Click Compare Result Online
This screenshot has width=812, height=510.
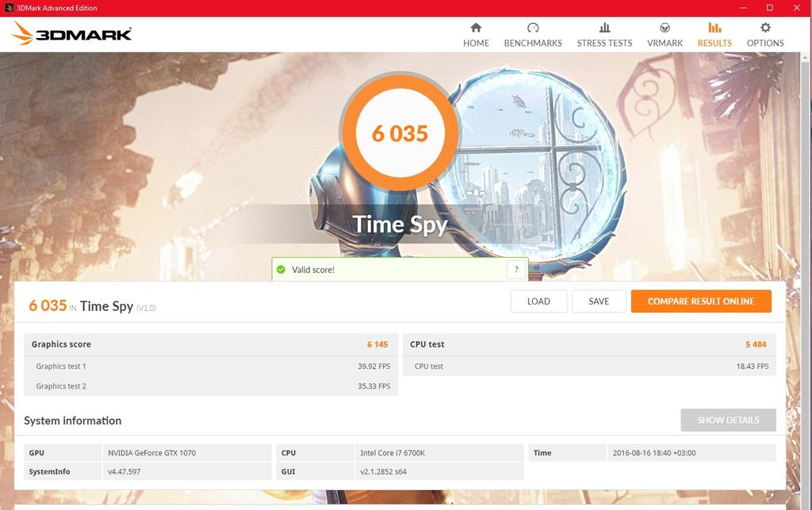click(x=701, y=301)
